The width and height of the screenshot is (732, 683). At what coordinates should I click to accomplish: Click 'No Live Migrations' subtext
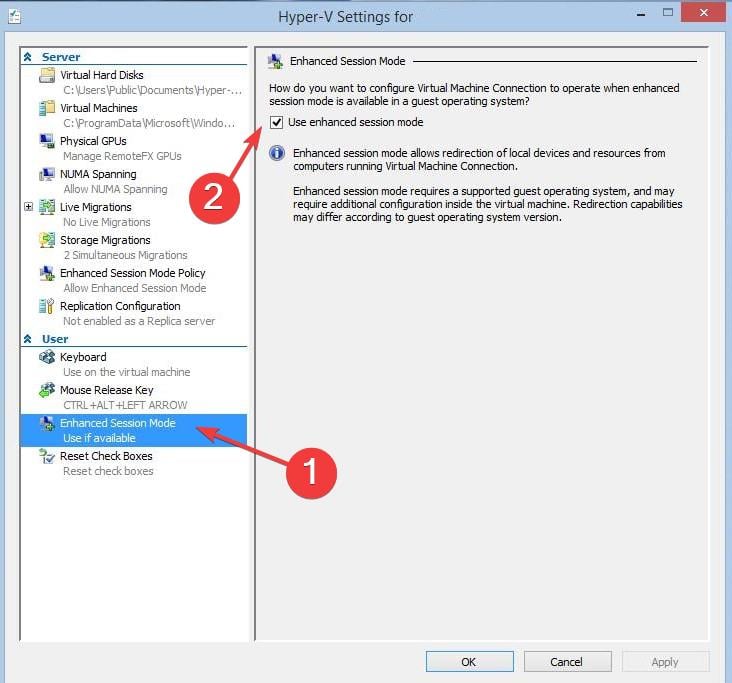pos(107,222)
